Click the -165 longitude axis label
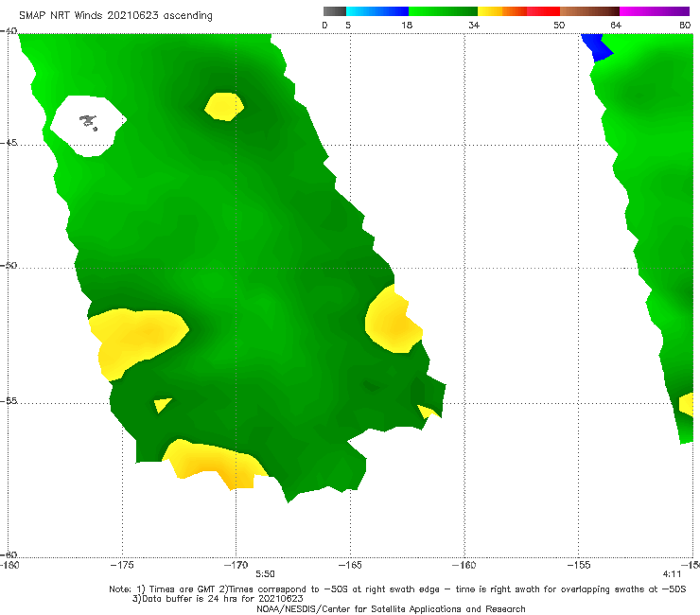Screen dimensions: 700x615 pyautogui.click(x=350, y=565)
